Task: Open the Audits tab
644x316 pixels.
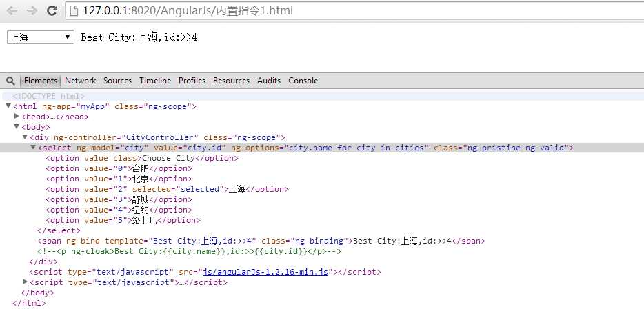Action: point(269,81)
